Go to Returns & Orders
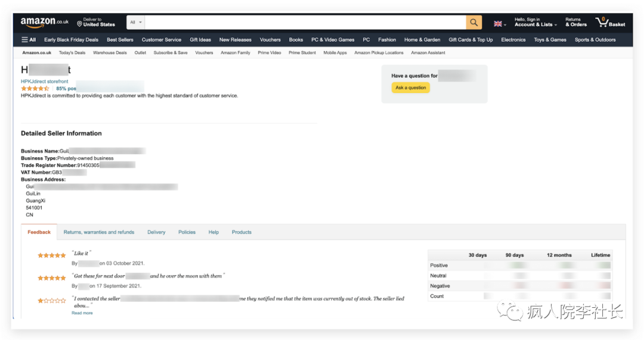 coord(576,23)
